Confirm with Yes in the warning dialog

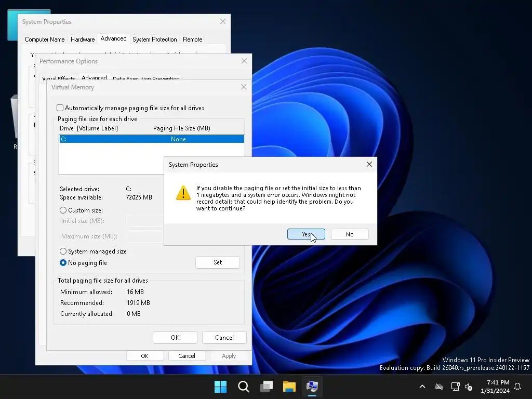click(x=306, y=234)
